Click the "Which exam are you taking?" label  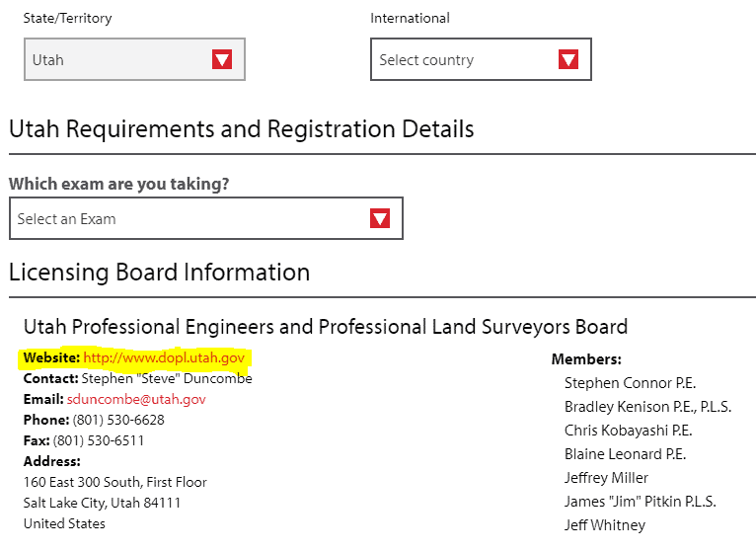(126, 184)
